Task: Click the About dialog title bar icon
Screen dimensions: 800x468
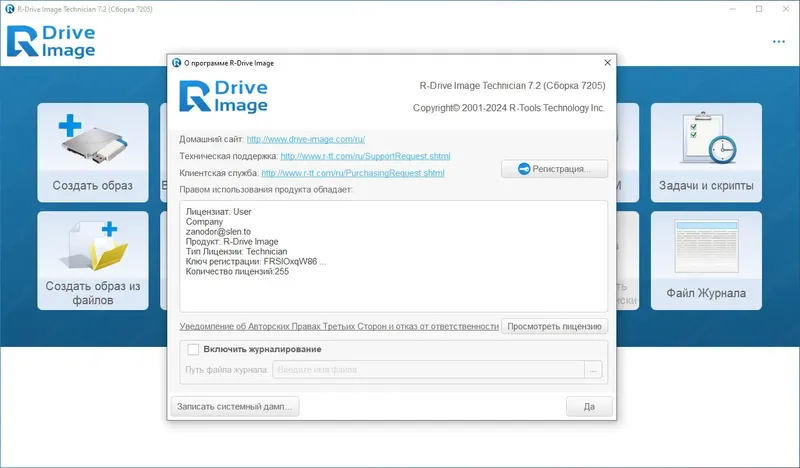Action: (177, 63)
